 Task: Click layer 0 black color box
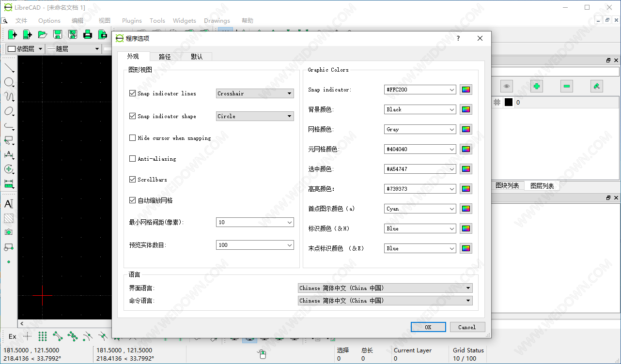509,102
